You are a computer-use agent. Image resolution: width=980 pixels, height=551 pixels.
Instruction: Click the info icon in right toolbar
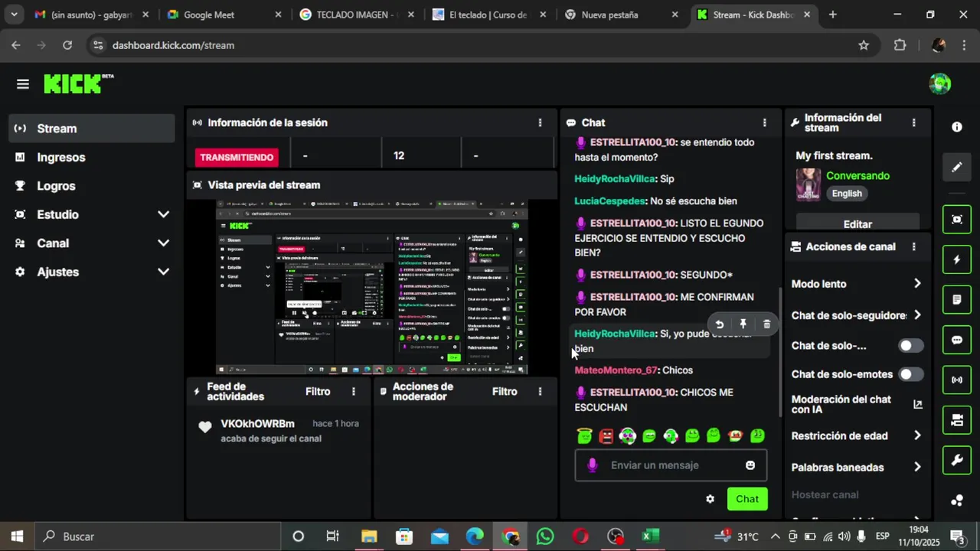[x=957, y=127]
